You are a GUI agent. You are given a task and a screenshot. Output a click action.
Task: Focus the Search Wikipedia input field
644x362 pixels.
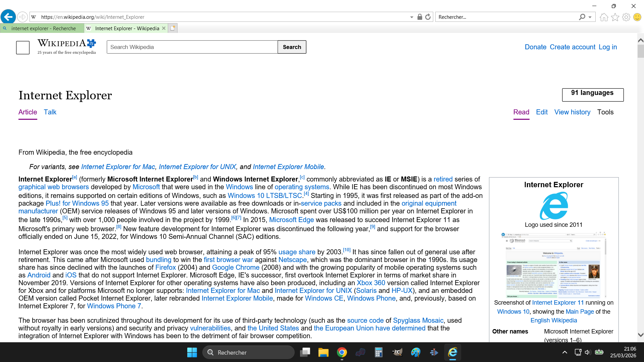[x=192, y=47]
